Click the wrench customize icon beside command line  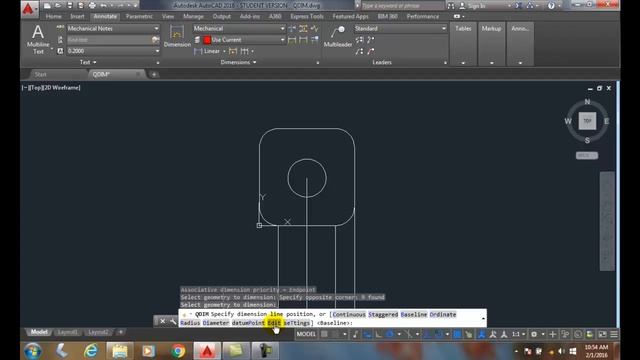pyautogui.click(x=173, y=321)
